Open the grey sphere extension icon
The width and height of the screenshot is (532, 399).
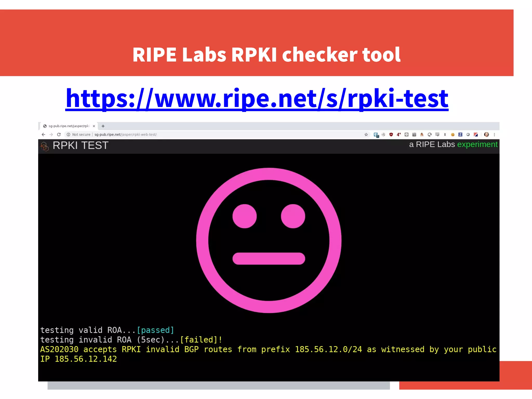[x=468, y=134]
